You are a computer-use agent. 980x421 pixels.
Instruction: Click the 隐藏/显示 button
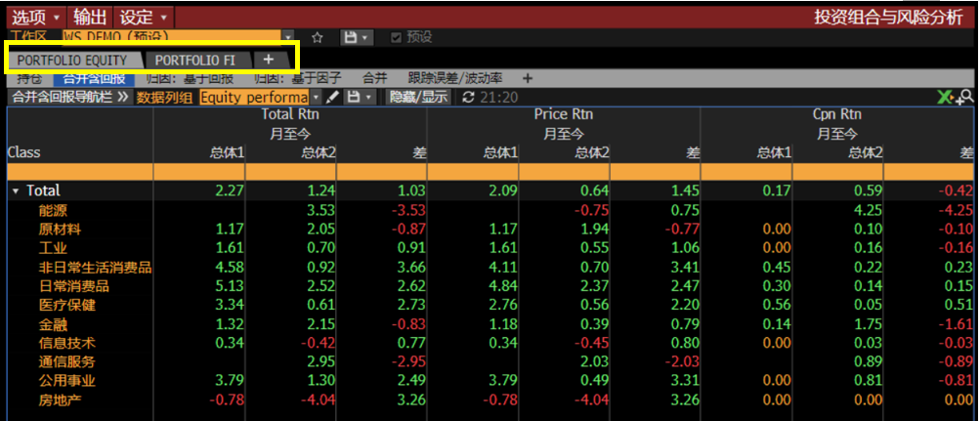click(419, 97)
